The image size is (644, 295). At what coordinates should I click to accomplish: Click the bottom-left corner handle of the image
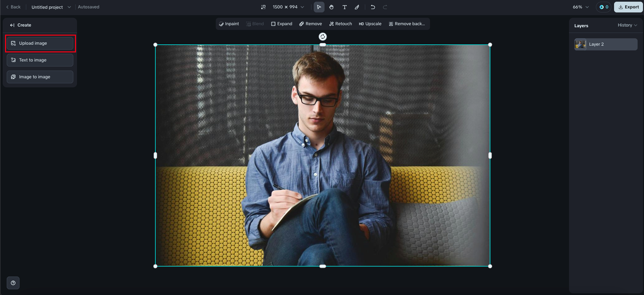pyautogui.click(x=155, y=266)
